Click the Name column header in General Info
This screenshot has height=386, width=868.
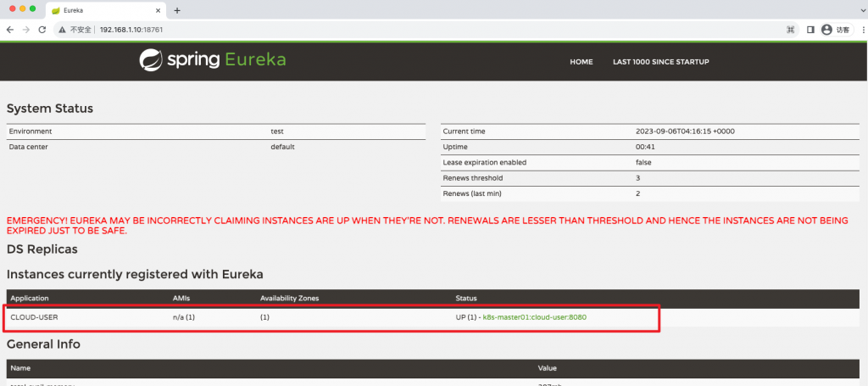[x=20, y=368]
